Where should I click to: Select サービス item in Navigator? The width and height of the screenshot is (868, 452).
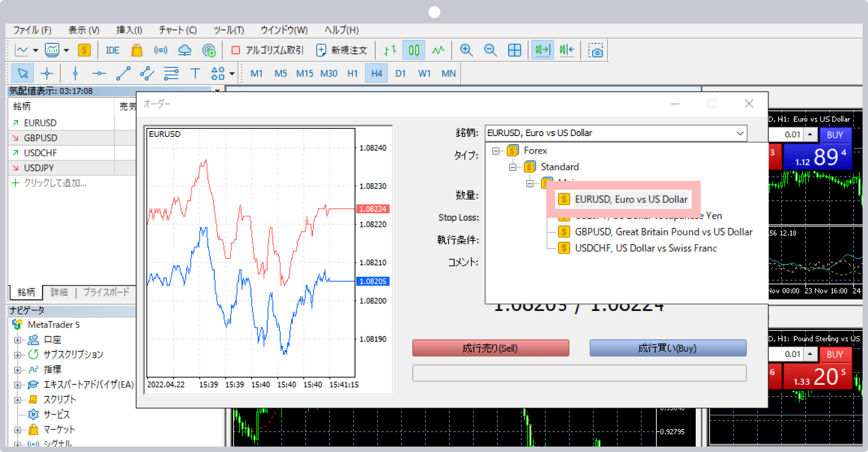click(x=56, y=414)
